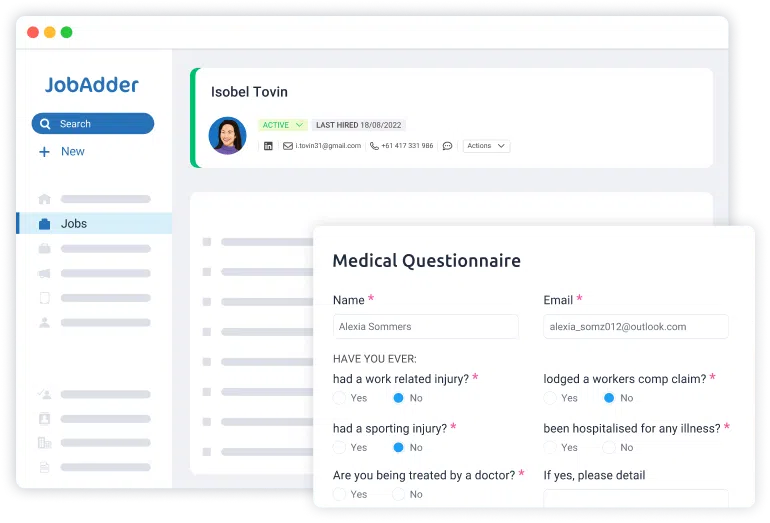Click i.tovin31@gmail.com email address
This screenshot has width=770, height=523.
click(328, 146)
